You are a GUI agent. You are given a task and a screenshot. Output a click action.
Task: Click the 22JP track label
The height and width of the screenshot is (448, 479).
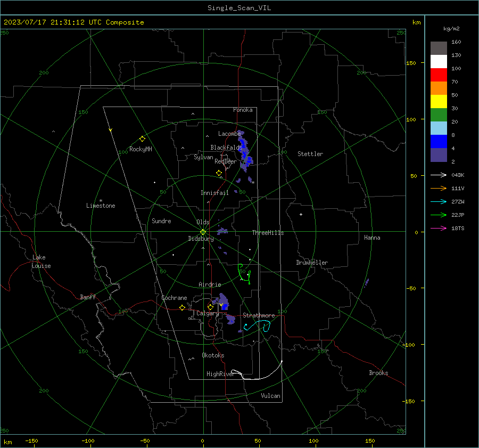click(458, 215)
